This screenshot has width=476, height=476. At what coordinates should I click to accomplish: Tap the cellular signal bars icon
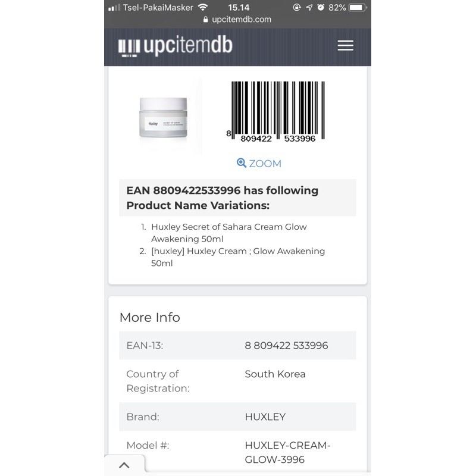(x=114, y=8)
